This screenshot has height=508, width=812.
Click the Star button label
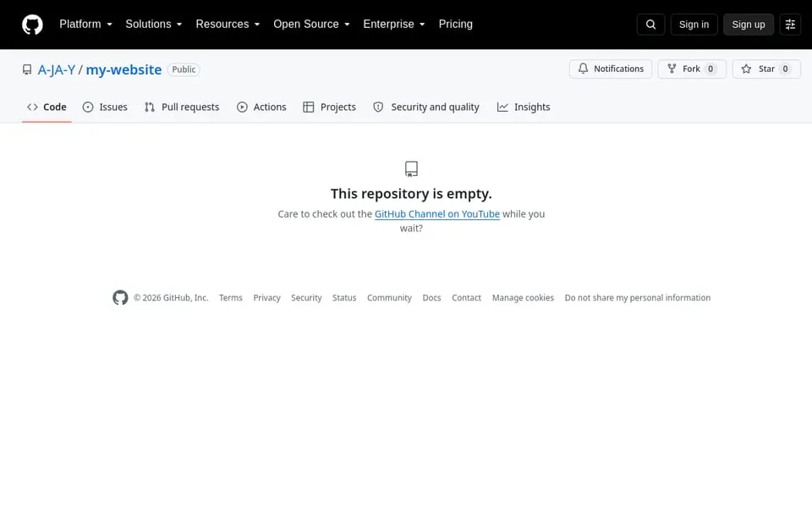766,69
